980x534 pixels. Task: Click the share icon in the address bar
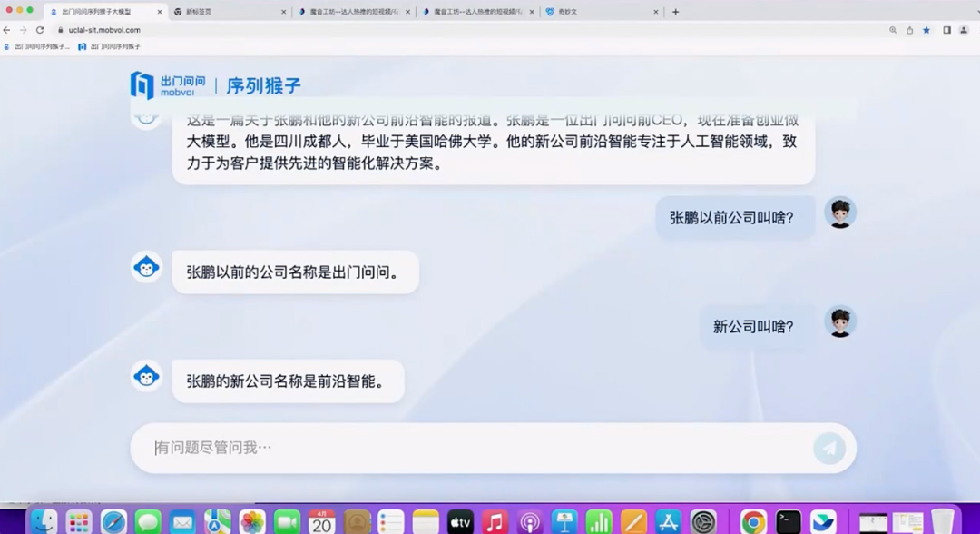point(910,30)
